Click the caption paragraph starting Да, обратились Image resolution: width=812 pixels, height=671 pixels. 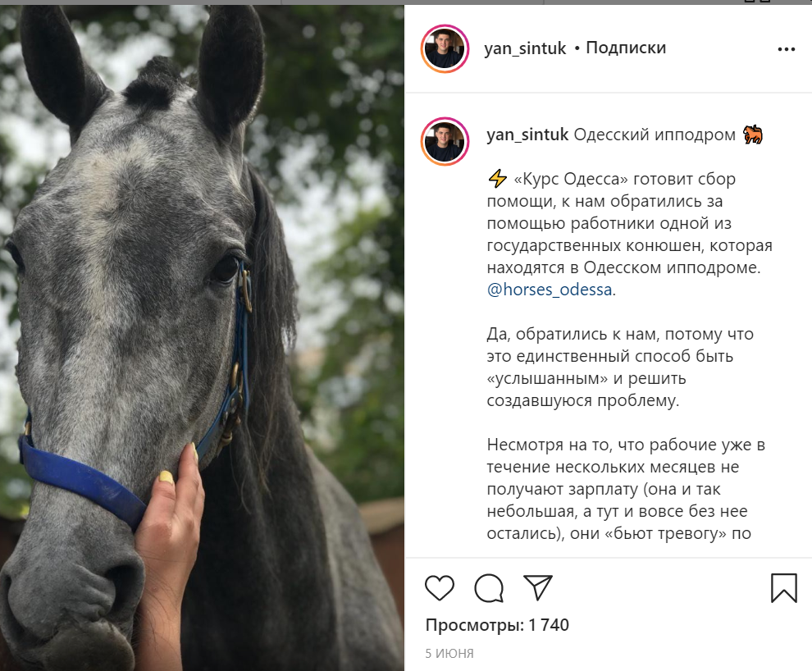click(x=620, y=367)
